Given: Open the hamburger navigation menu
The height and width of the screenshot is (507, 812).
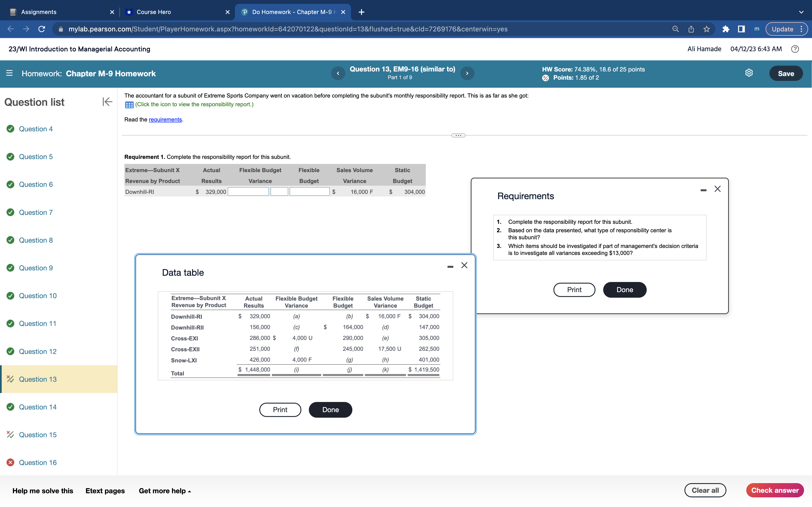Looking at the screenshot, I should (x=9, y=73).
